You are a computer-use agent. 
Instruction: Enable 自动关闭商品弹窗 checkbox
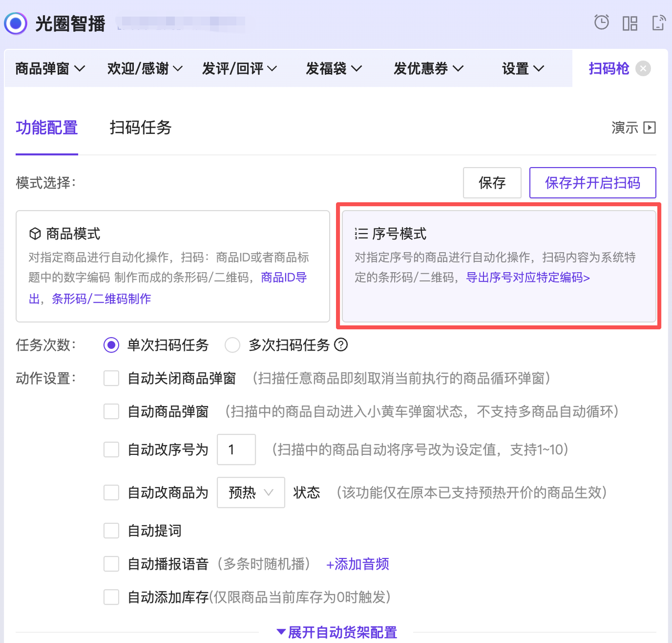pyautogui.click(x=111, y=378)
